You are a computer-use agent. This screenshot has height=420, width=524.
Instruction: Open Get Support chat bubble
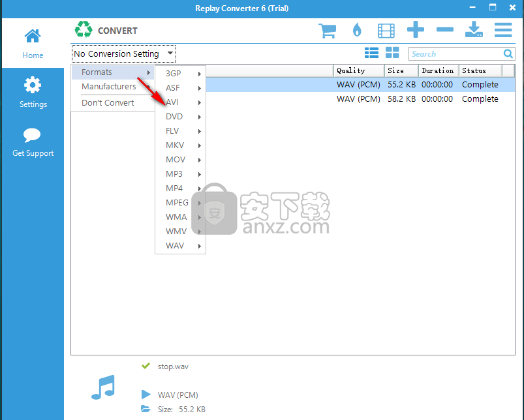(x=33, y=142)
